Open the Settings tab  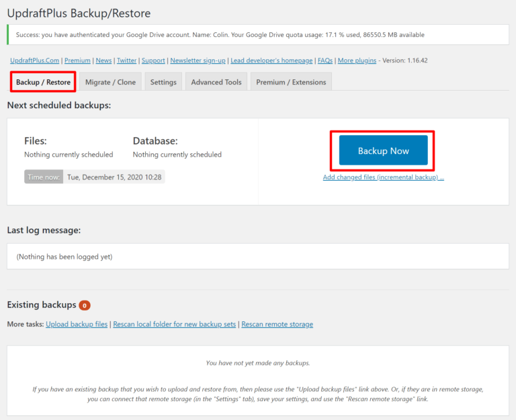tap(163, 82)
